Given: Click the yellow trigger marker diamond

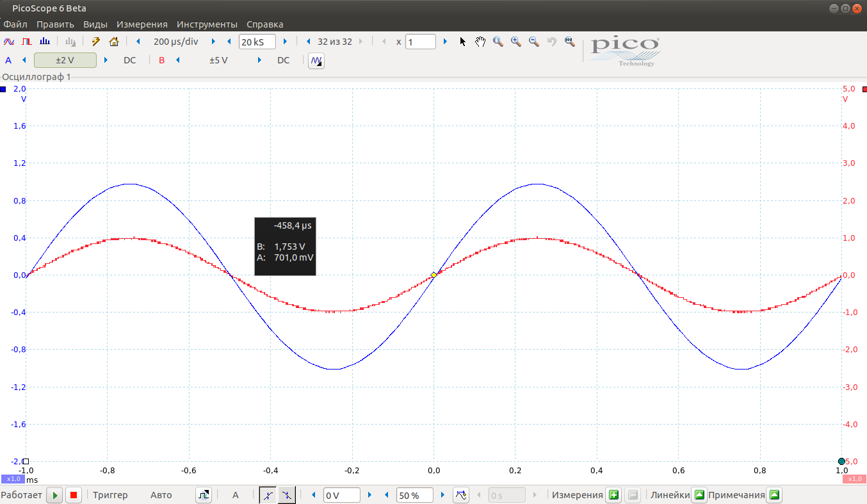Looking at the screenshot, I should coord(434,275).
